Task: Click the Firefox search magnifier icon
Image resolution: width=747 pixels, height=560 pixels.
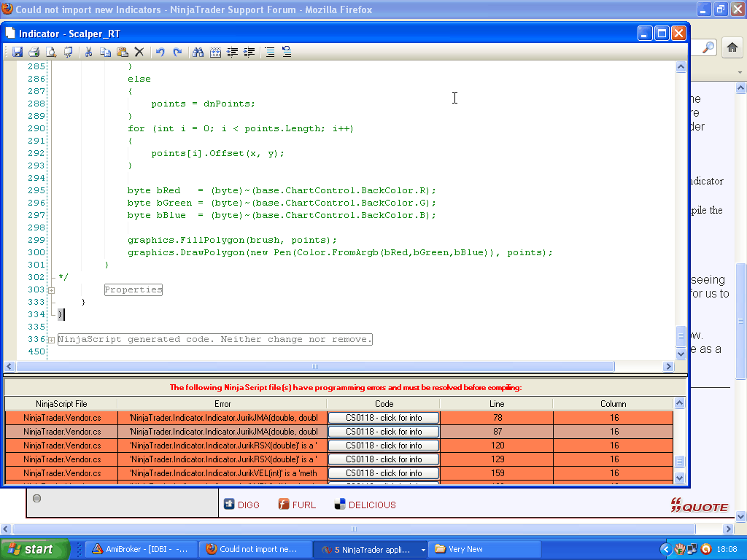Action: coord(708,47)
